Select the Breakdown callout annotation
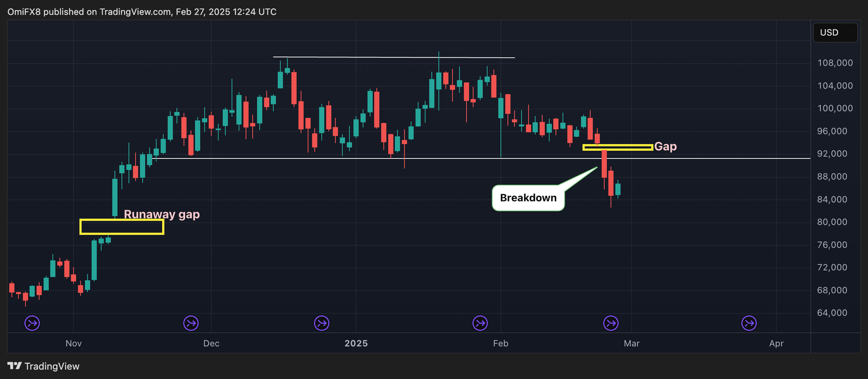 tap(528, 198)
